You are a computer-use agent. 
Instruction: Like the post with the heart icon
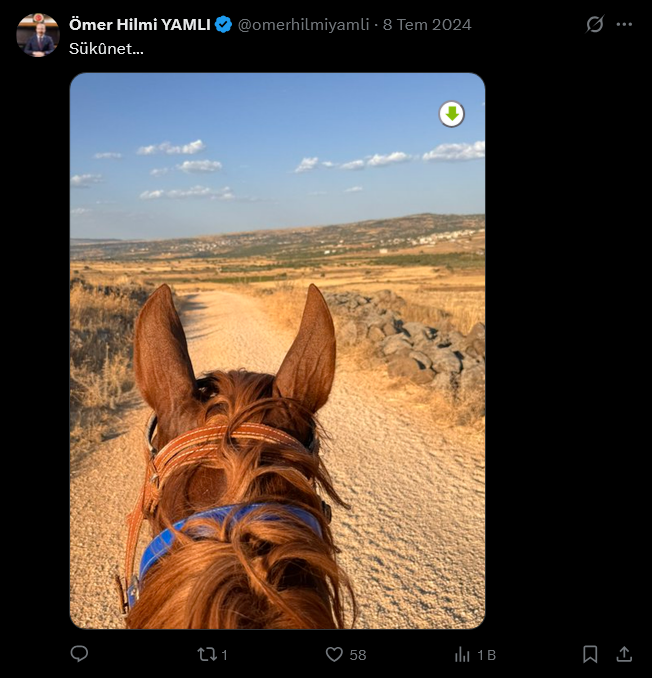click(334, 654)
